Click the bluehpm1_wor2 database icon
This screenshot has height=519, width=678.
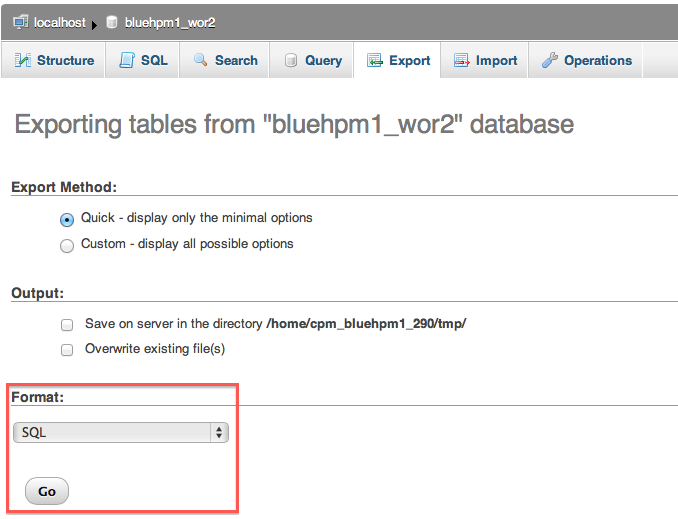[x=111, y=22]
